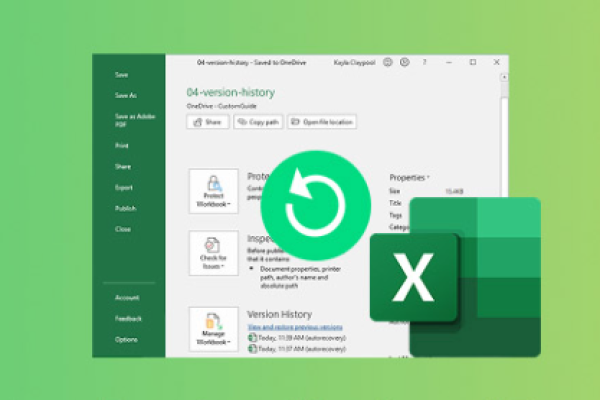The width and height of the screenshot is (600, 400).
Task: Expand the Properties dropdown
Action: [x=409, y=178]
